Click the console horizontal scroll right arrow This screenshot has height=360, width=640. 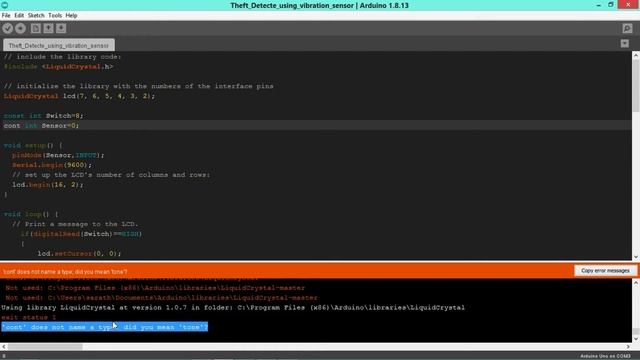tap(628, 347)
